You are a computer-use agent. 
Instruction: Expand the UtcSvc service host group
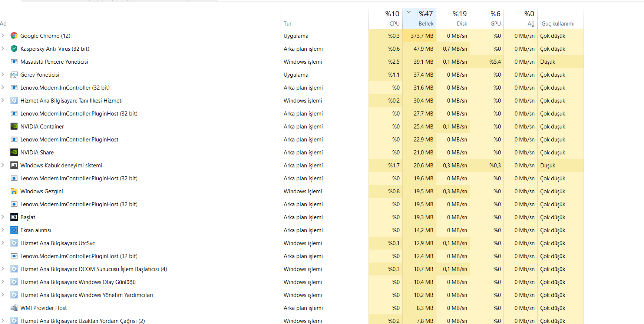coord(3,243)
